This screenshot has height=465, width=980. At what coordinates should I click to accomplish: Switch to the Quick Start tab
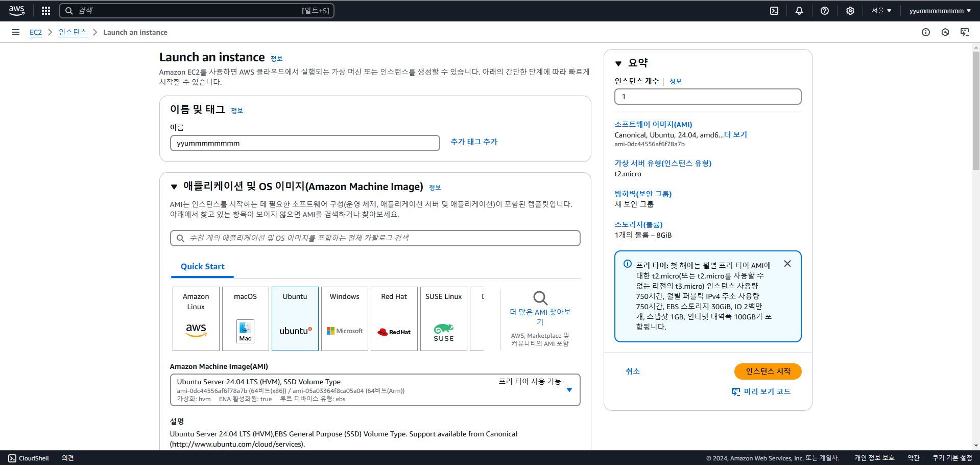coord(203,267)
